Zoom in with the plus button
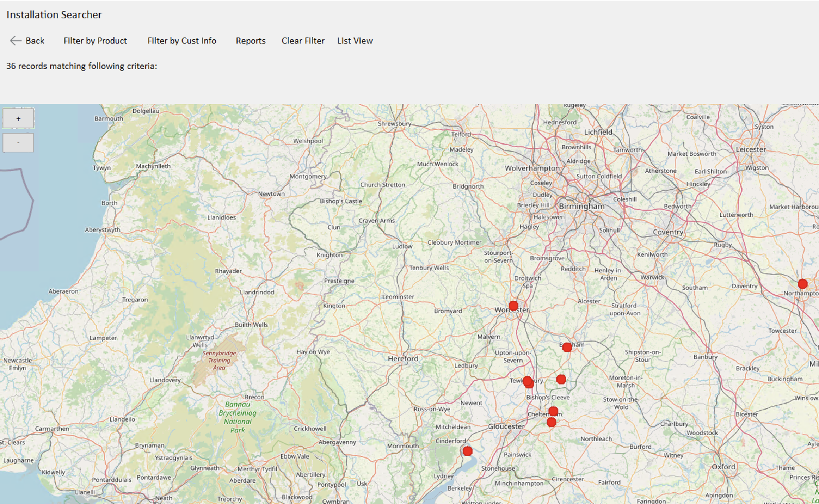This screenshot has width=819, height=504. tap(18, 118)
